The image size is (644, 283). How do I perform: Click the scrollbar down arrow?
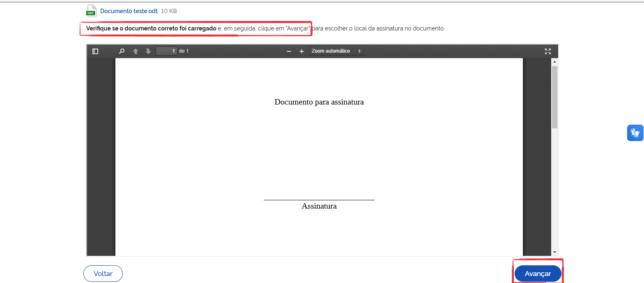[x=554, y=252]
